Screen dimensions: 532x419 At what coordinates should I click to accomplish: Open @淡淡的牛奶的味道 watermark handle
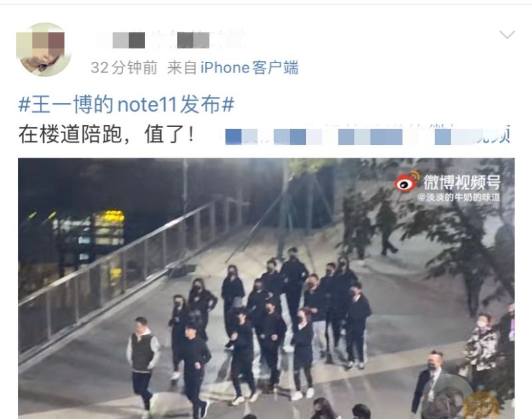pyautogui.click(x=459, y=197)
